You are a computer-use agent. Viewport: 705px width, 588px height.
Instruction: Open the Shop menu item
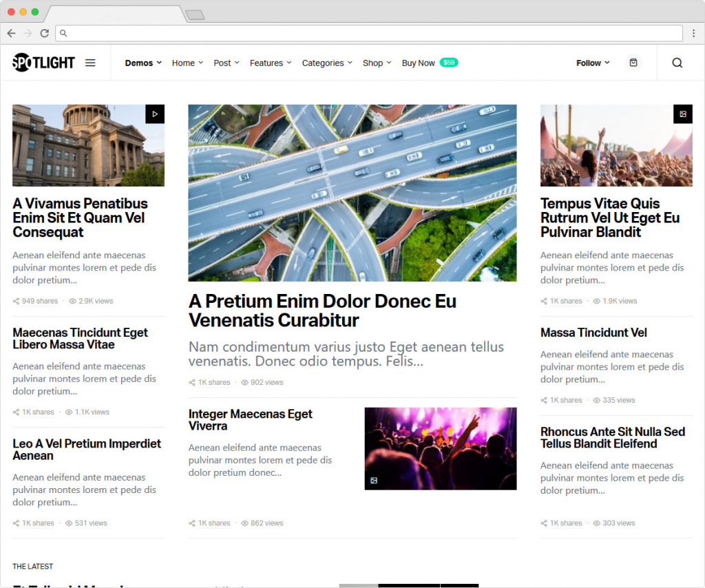377,63
